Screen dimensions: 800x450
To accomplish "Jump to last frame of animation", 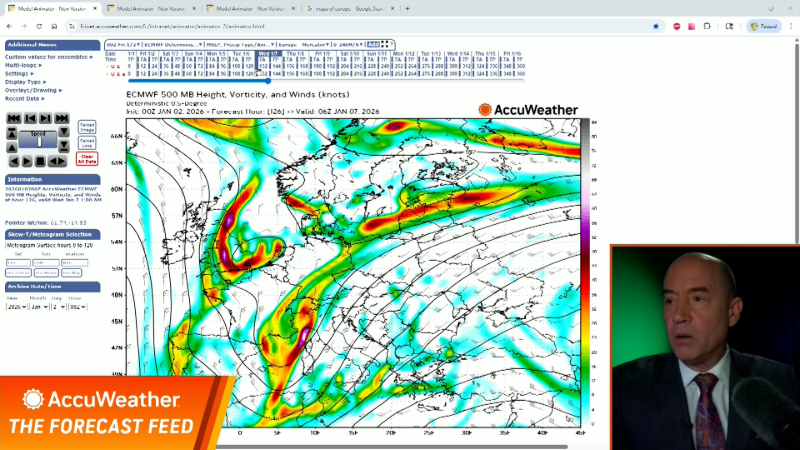I will click(x=62, y=118).
